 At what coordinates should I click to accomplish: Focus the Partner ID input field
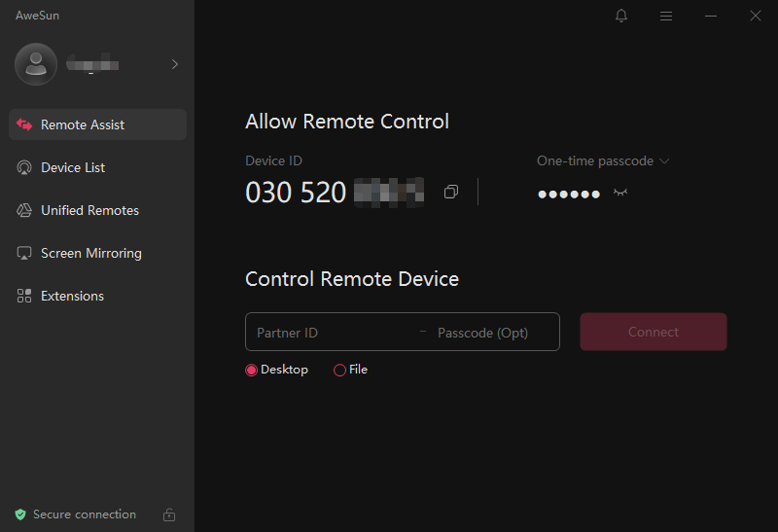[333, 333]
